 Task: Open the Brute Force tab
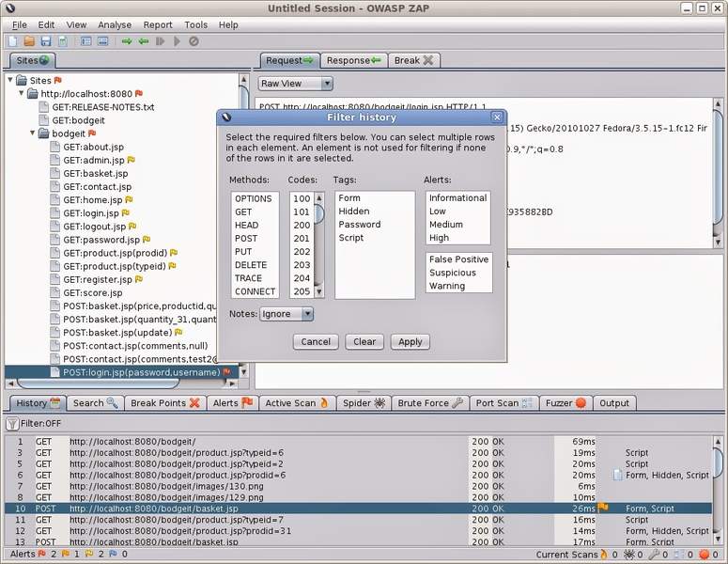click(x=430, y=403)
